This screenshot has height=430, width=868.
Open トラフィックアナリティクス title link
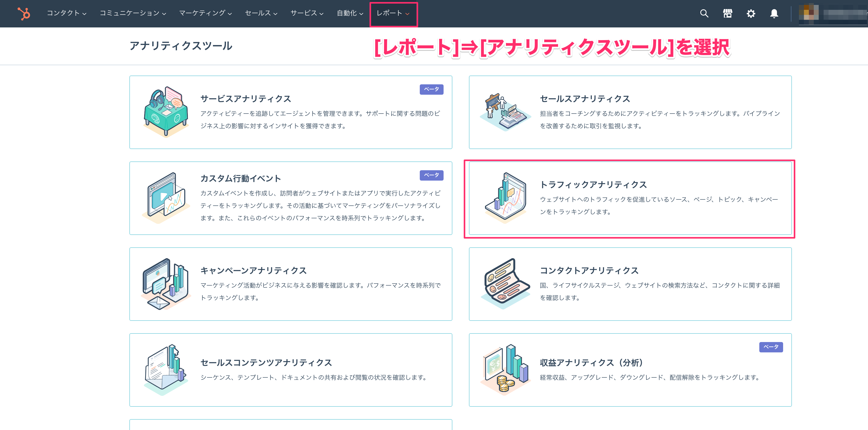coord(593,185)
